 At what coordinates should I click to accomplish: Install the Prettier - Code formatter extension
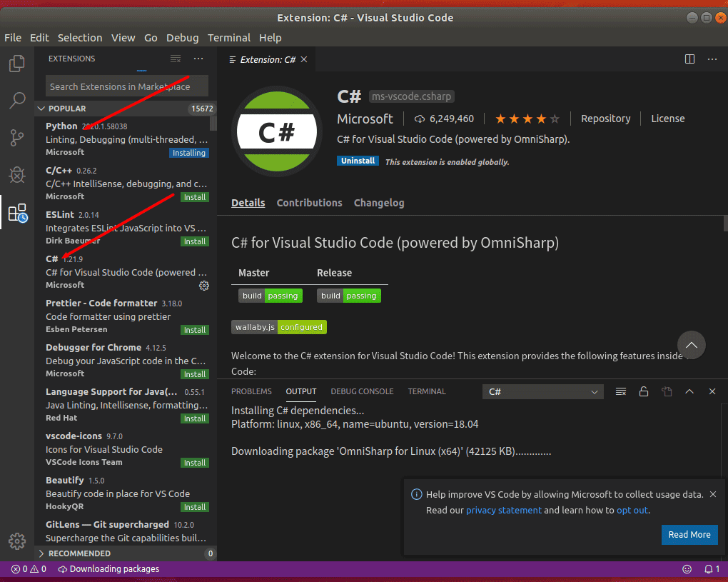pos(195,330)
